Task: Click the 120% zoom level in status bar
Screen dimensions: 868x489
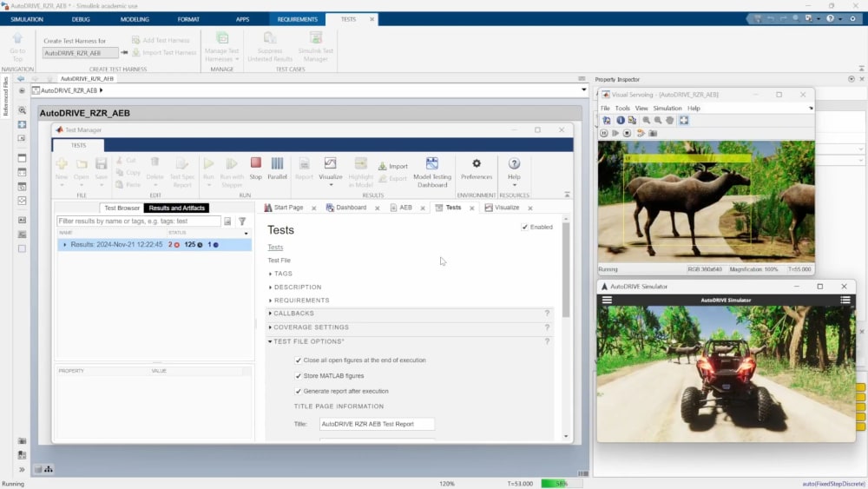Action: [x=447, y=484]
